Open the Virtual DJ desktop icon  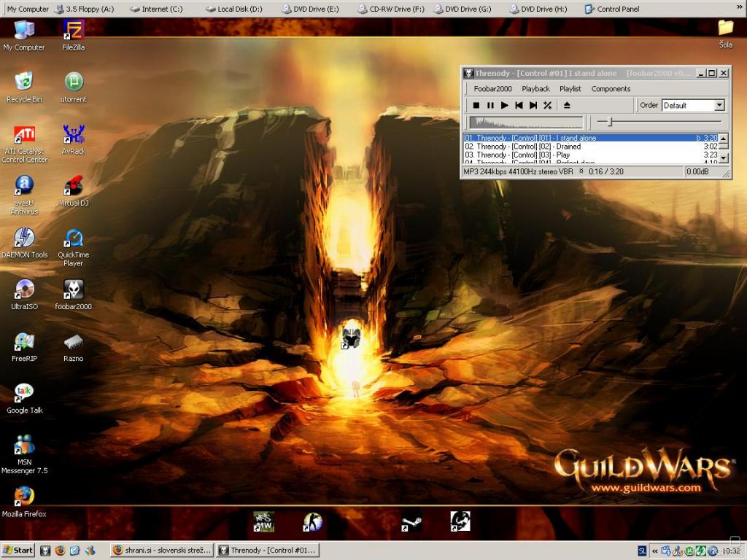tap(74, 190)
